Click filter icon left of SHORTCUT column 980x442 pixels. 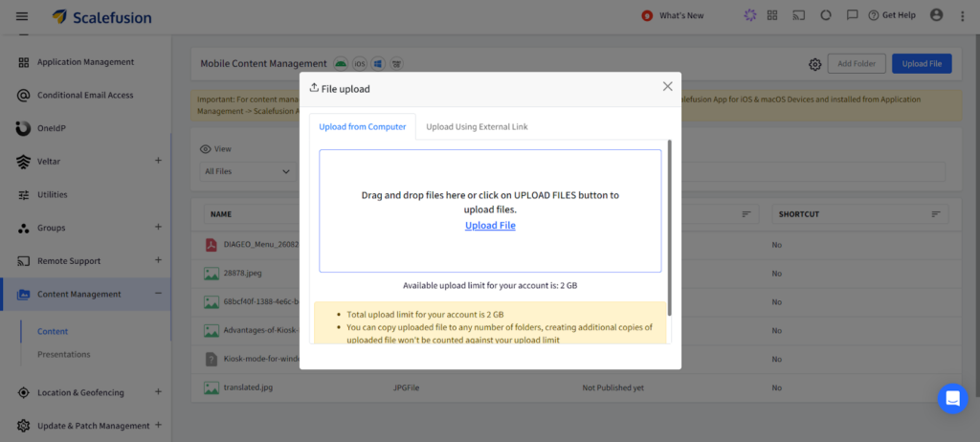[746, 213]
